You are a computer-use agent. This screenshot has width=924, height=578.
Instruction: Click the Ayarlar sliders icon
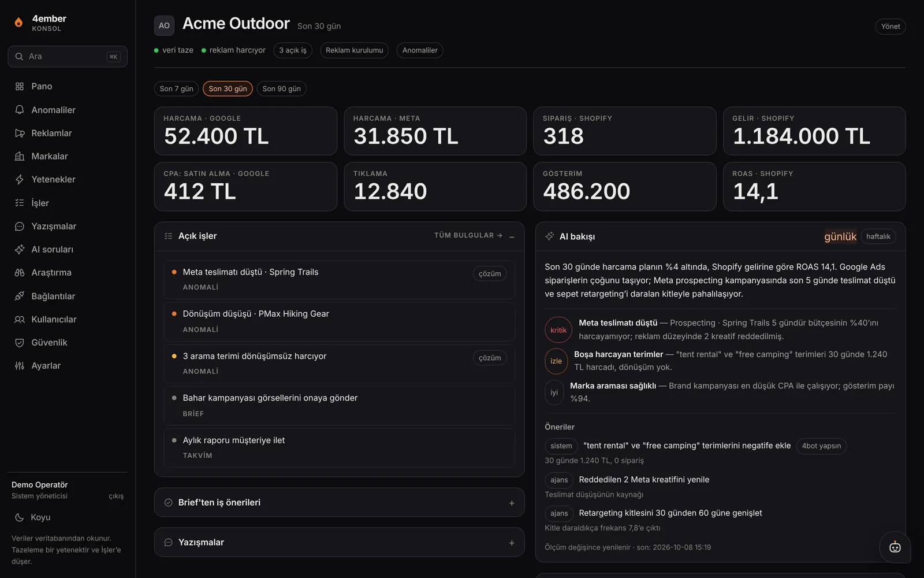[x=20, y=365]
